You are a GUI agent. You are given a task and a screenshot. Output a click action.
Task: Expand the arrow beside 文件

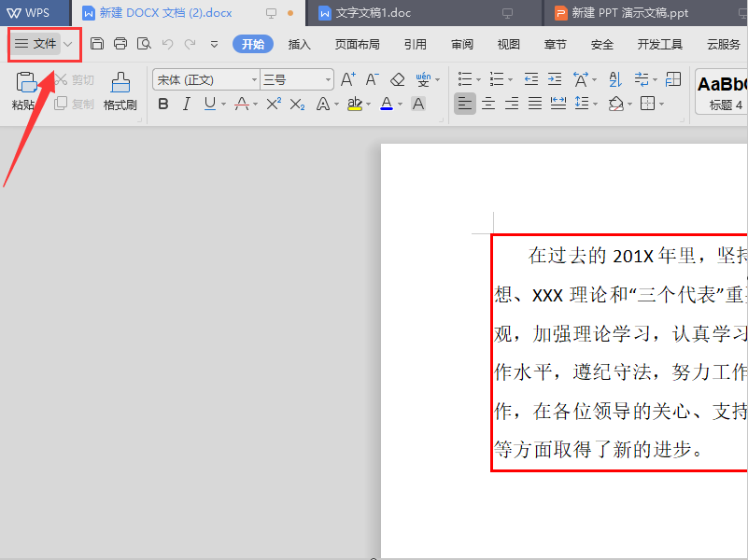(x=68, y=44)
